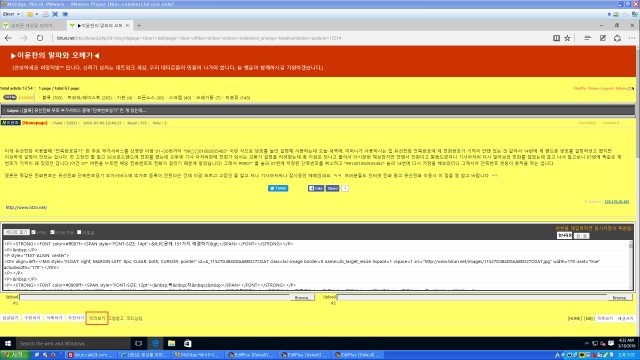Click the host XP Start button
The height and width of the screenshot is (360, 640).
click(x=15, y=355)
